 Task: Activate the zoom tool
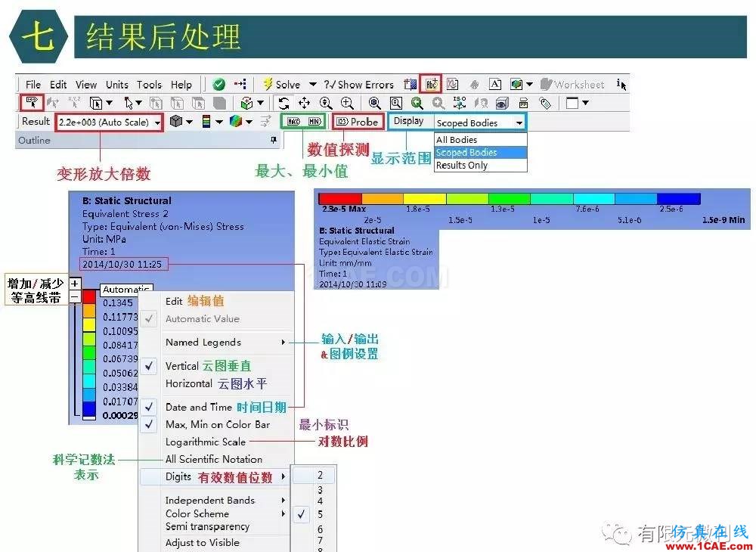(326, 103)
